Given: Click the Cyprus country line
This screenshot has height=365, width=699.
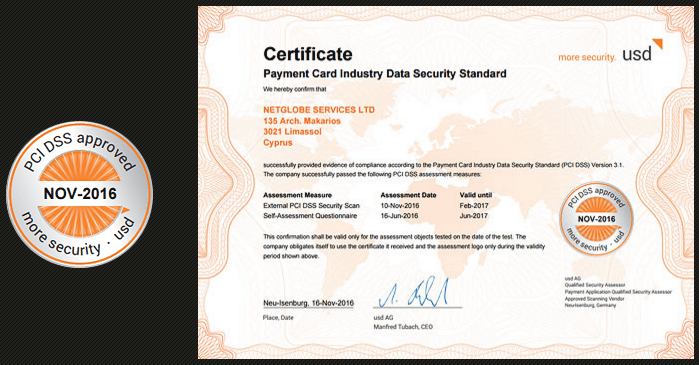Looking at the screenshot, I should [x=278, y=143].
